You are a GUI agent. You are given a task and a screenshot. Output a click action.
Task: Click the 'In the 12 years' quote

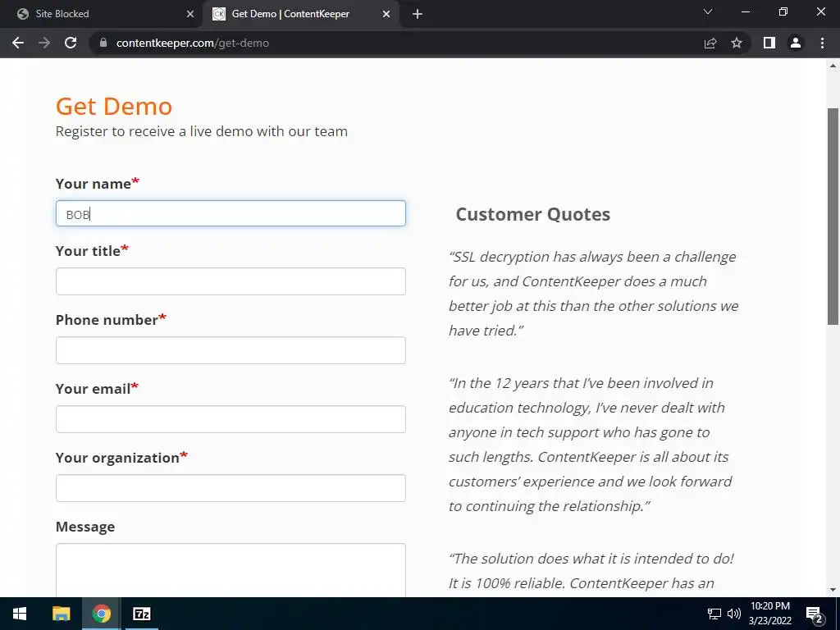[591, 445]
